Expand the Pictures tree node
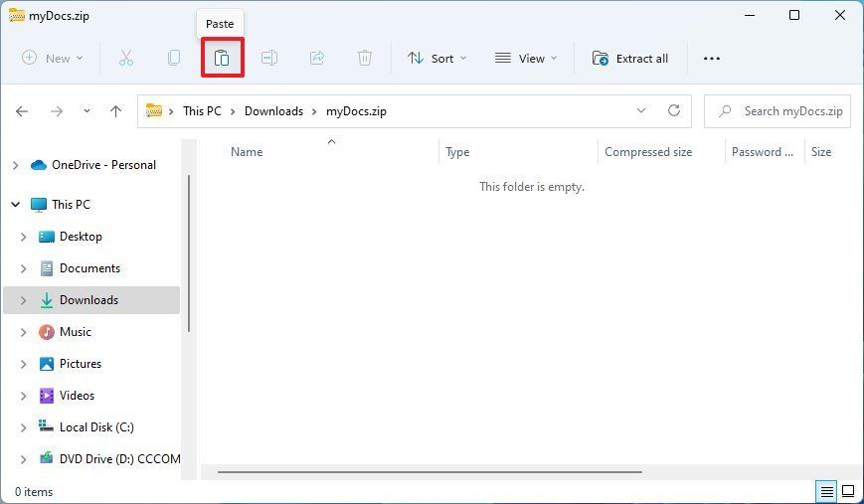Image resolution: width=864 pixels, height=504 pixels. [23, 364]
